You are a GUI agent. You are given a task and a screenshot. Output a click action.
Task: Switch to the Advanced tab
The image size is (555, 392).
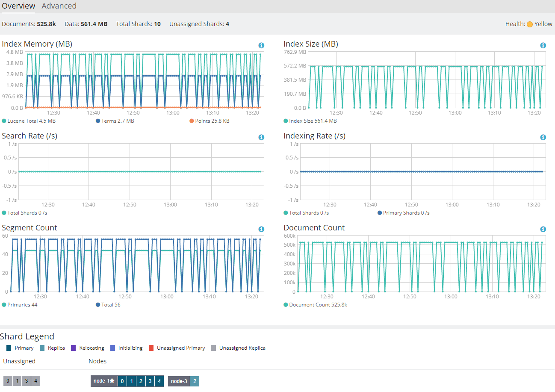pos(59,6)
